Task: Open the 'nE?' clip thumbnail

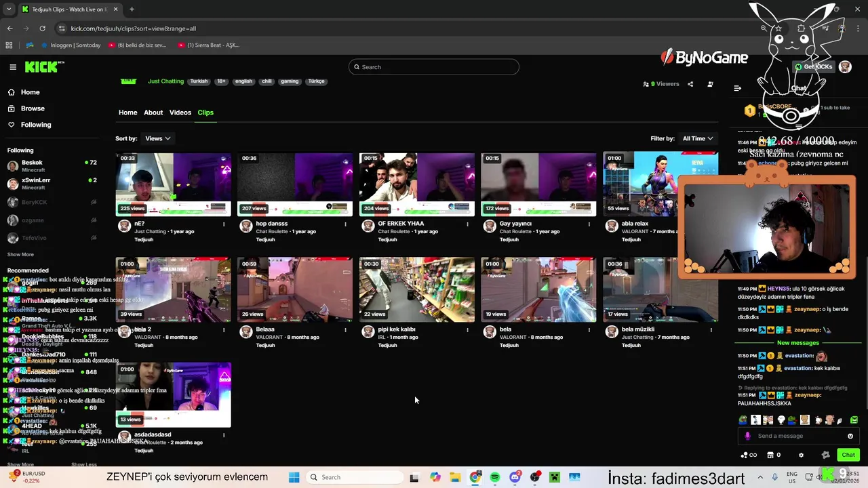Action: (174, 184)
